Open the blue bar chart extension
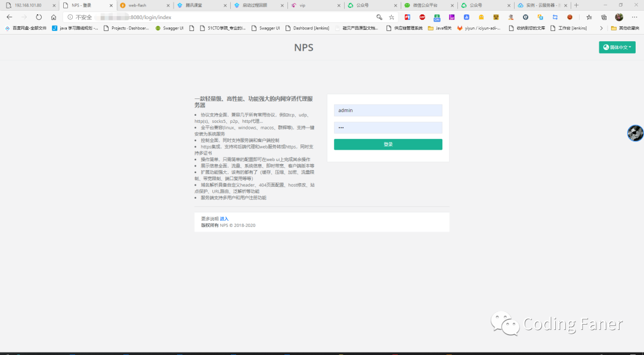Screen dimensions: 644x355 click(466, 17)
